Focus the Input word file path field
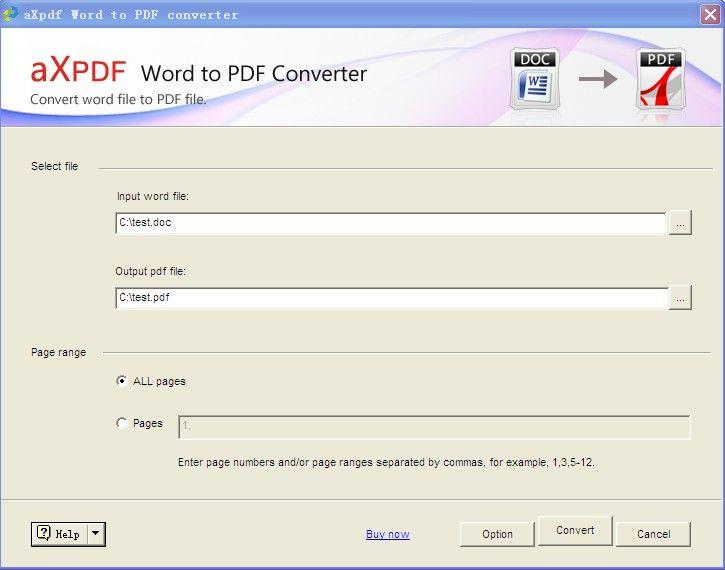 coord(390,223)
